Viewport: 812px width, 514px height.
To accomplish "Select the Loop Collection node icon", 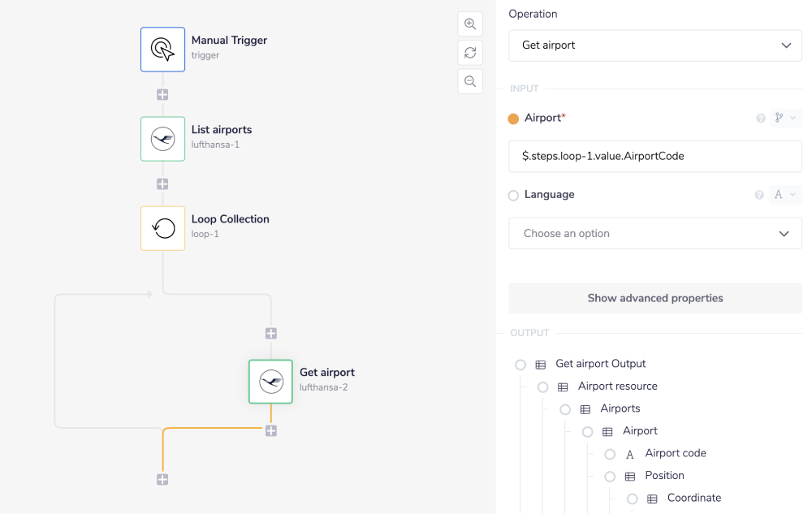I will 162,228.
